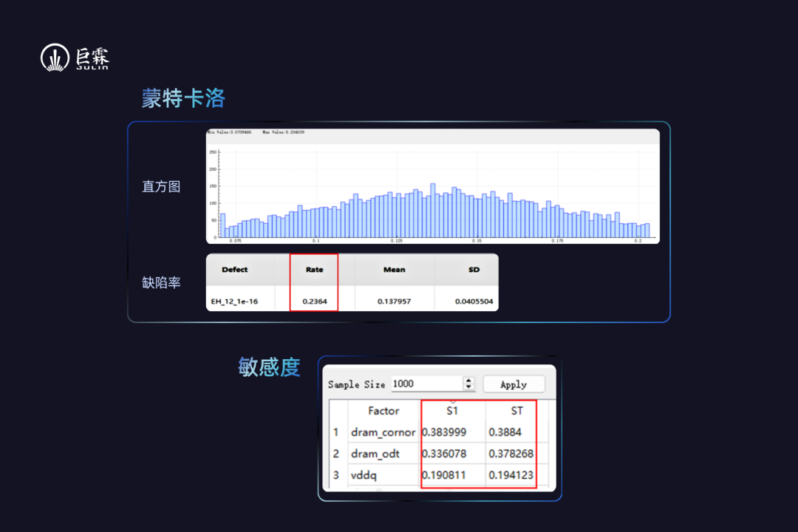The height and width of the screenshot is (532, 798).
Task: Click the 敏感度 heading
Action: coord(269,367)
